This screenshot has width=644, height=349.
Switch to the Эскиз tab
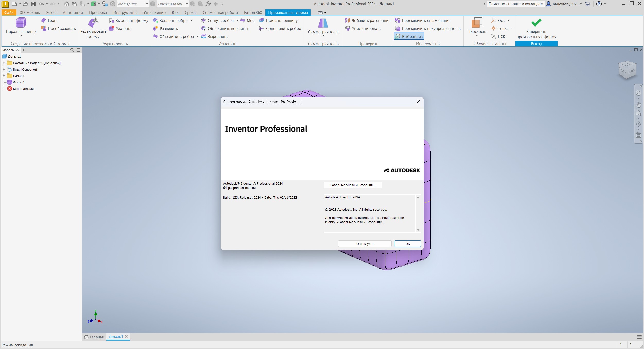51,12
